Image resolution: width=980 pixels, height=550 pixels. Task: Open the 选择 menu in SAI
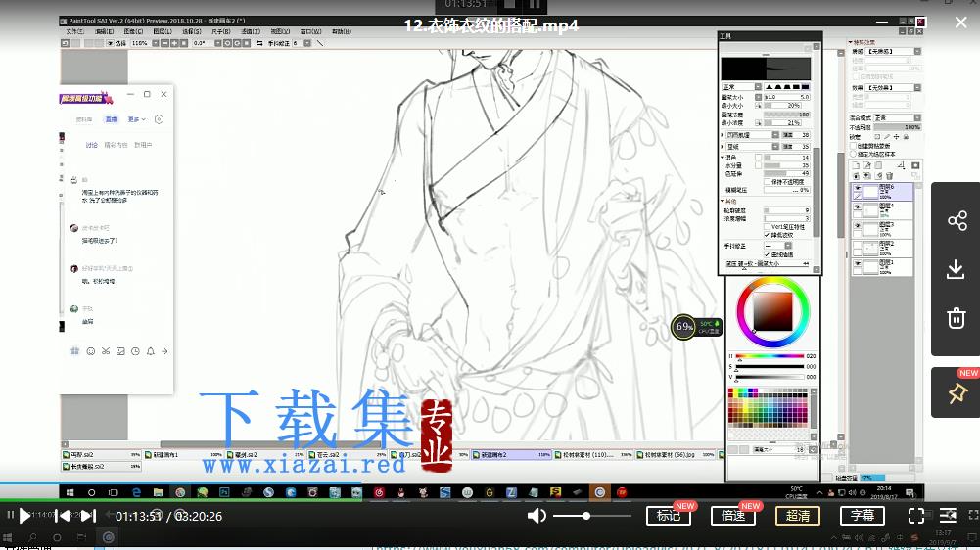[191, 31]
